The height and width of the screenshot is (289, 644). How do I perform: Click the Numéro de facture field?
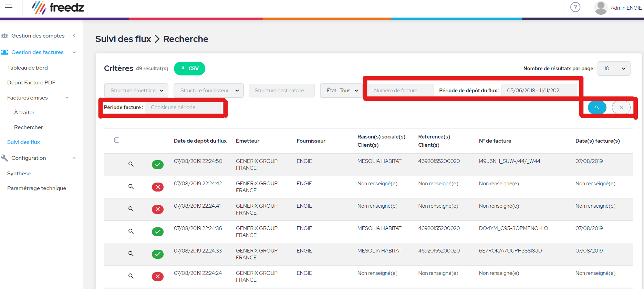[401, 91]
